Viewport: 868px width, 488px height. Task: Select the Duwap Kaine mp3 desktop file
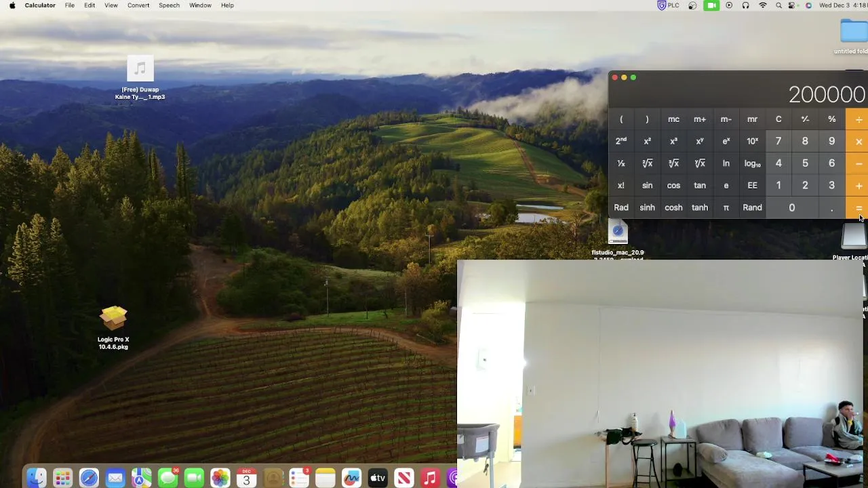[x=140, y=79]
